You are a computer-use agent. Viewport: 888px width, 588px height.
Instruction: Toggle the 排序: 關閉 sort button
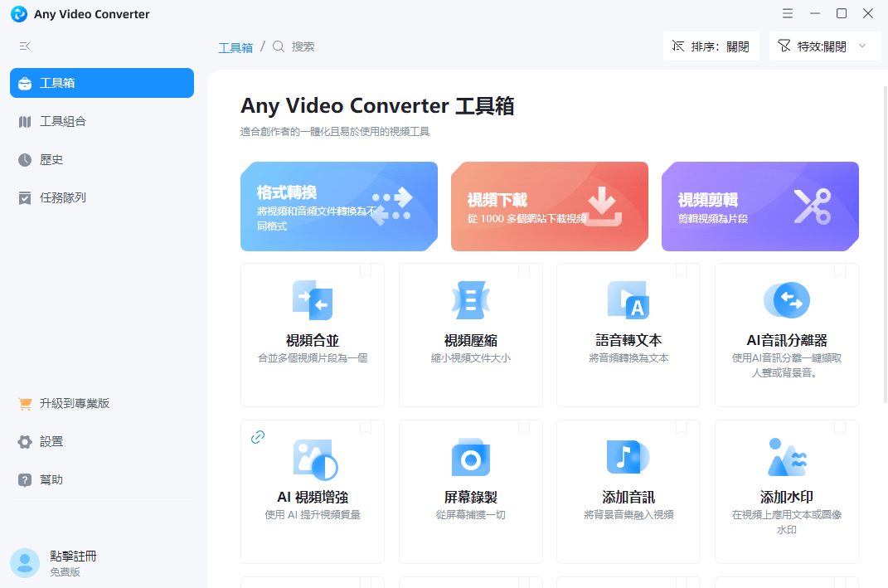coord(711,46)
